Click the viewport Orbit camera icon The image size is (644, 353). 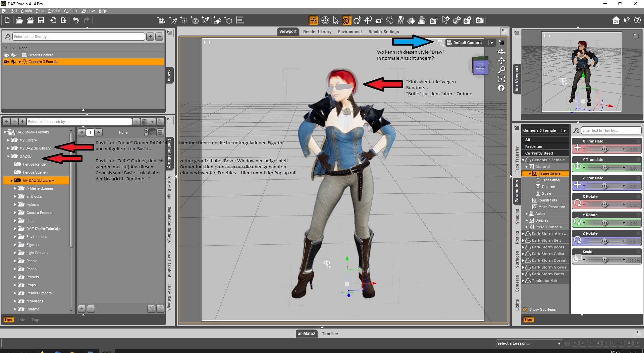501,52
